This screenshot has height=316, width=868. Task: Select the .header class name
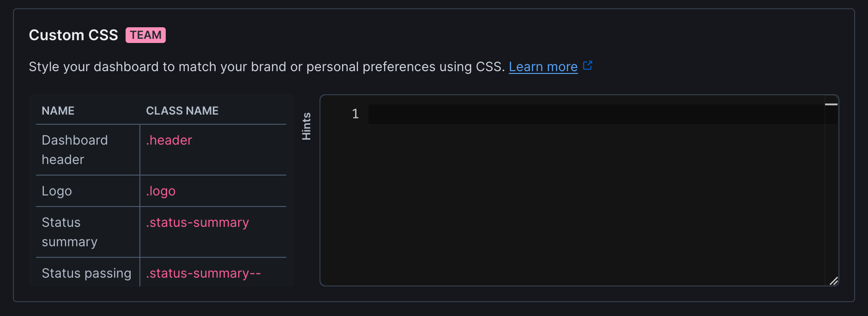pyautogui.click(x=169, y=140)
